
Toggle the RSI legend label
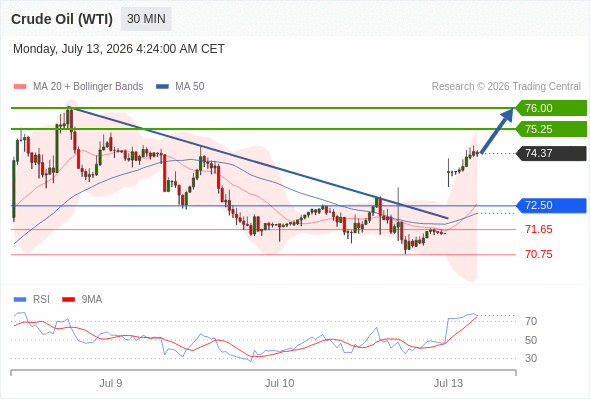(41, 300)
